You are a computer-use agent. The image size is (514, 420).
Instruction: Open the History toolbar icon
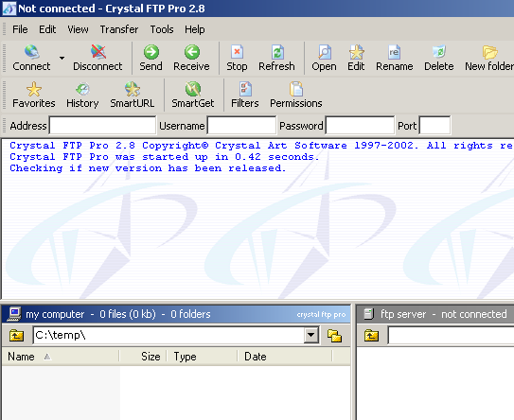coord(82,89)
